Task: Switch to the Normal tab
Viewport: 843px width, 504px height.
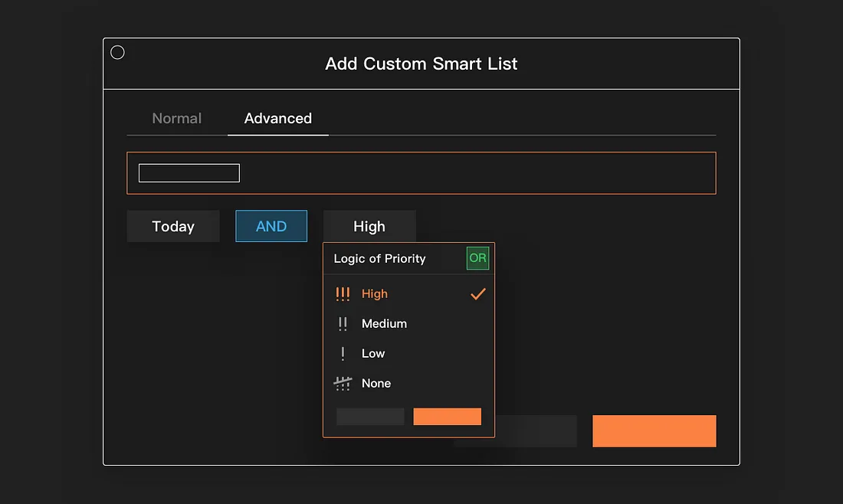Action: [177, 119]
